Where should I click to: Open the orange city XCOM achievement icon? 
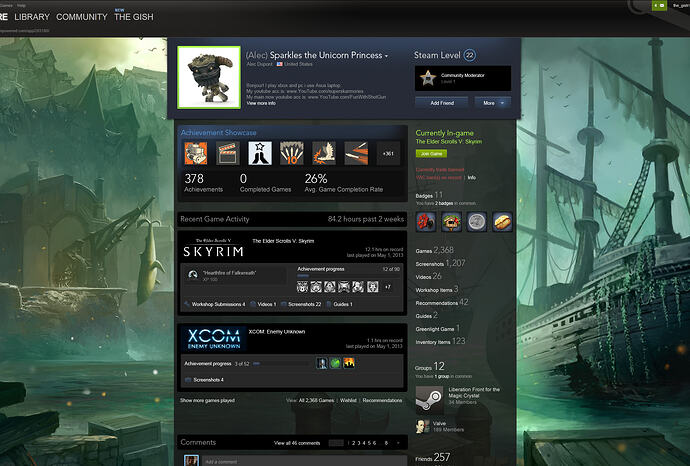click(x=349, y=363)
